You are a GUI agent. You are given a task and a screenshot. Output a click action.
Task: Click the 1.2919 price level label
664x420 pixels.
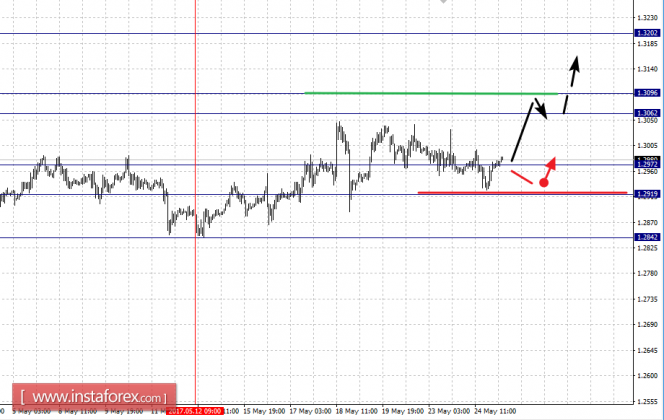point(647,194)
